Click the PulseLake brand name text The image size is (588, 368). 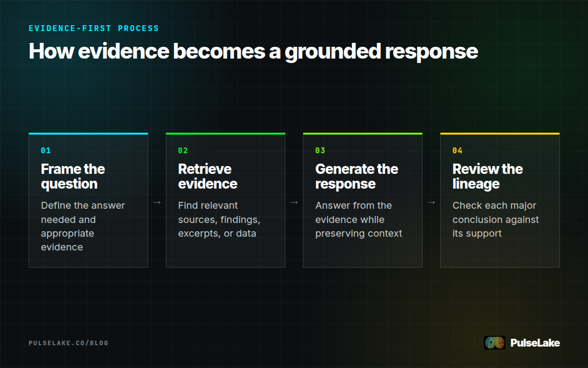click(535, 343)
